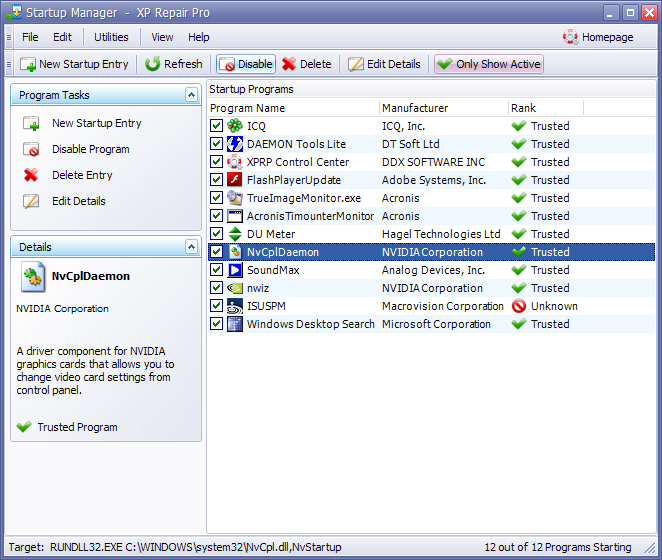Select the AcronisTimounterMonitor row name
The width and height of the screenshot is (662, 560).
click(x=310, y=216)
